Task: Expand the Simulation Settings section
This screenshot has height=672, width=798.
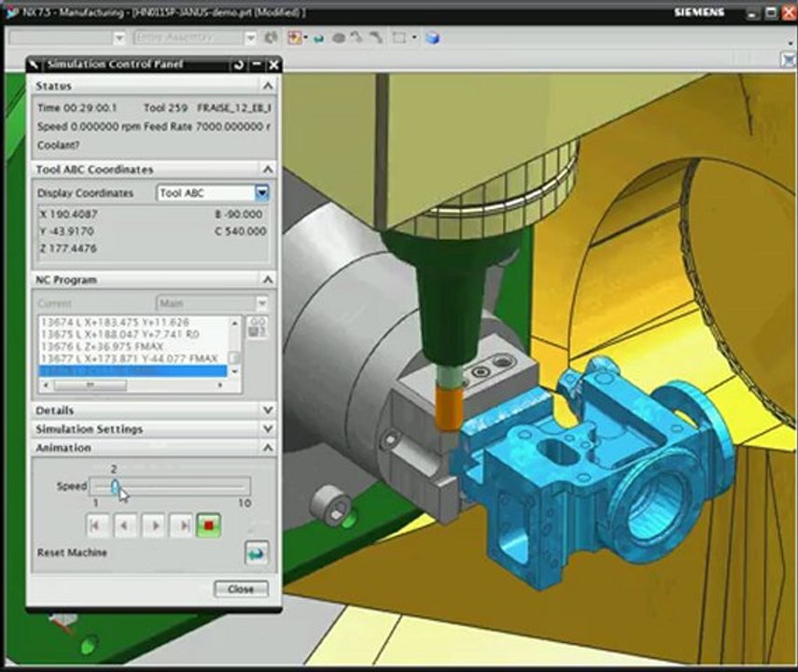Action: pyautogui.click(x=268, y=428)
